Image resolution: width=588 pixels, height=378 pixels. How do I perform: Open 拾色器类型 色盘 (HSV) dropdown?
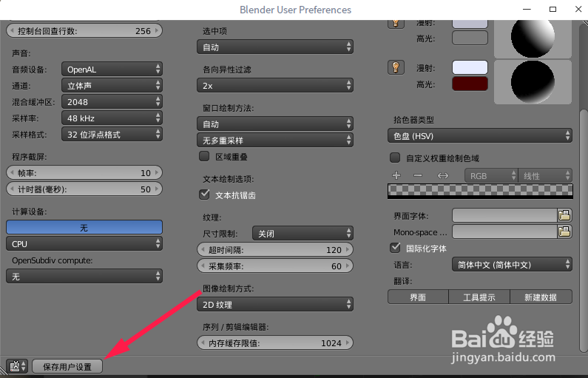[x=479, y=136]
